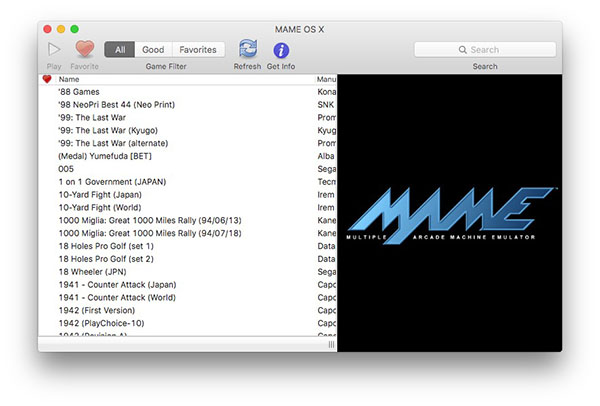This screenshot has width=600, height=406.
Task: Click the green zoom window button
Action: click(74, 29)
